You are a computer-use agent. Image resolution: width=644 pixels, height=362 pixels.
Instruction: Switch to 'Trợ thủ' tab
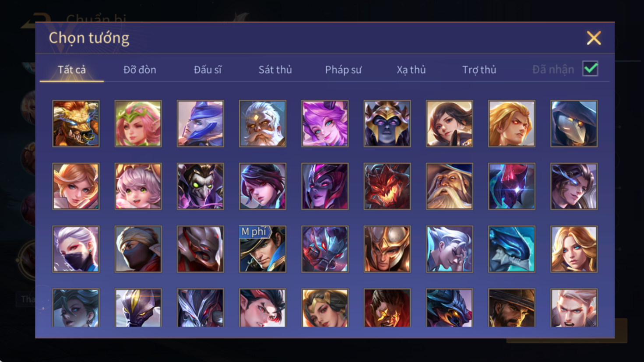coord(479,70)
